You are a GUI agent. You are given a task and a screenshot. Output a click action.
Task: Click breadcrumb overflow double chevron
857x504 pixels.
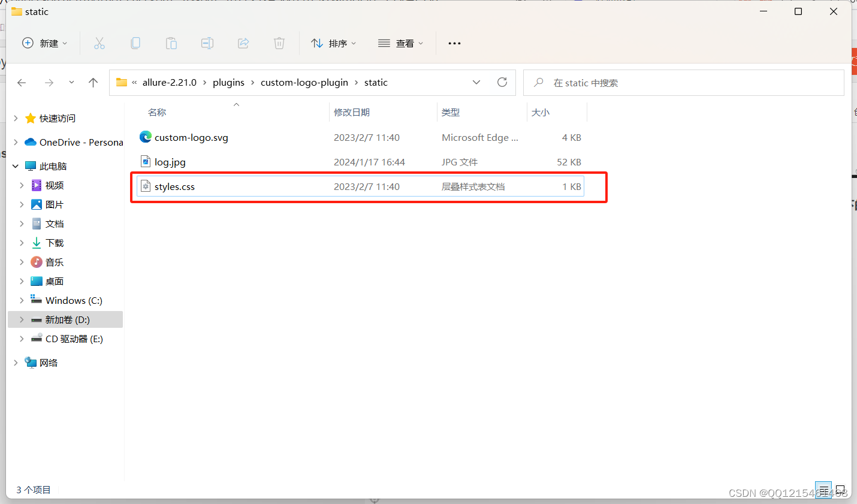pyautogui.click(x=134, y=83)
